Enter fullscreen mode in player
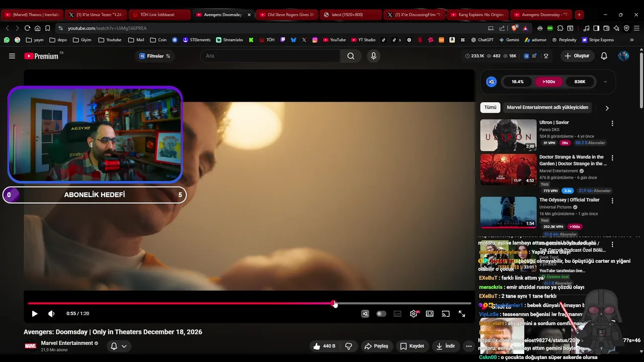Image resolution: width=644 pixels, height=362 pixels. (x=462, y=314)
